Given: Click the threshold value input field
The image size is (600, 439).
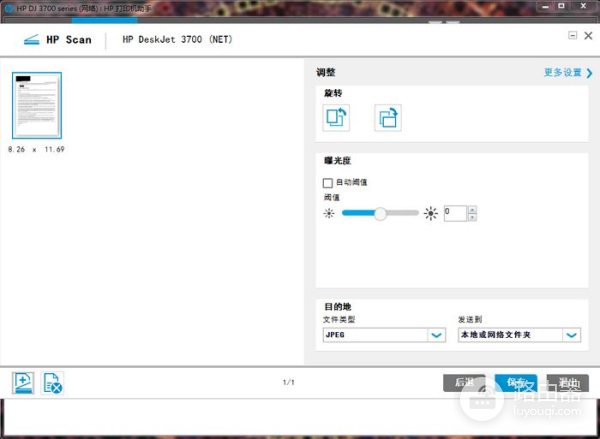Looking at the screenshot, I should point(454,213).
